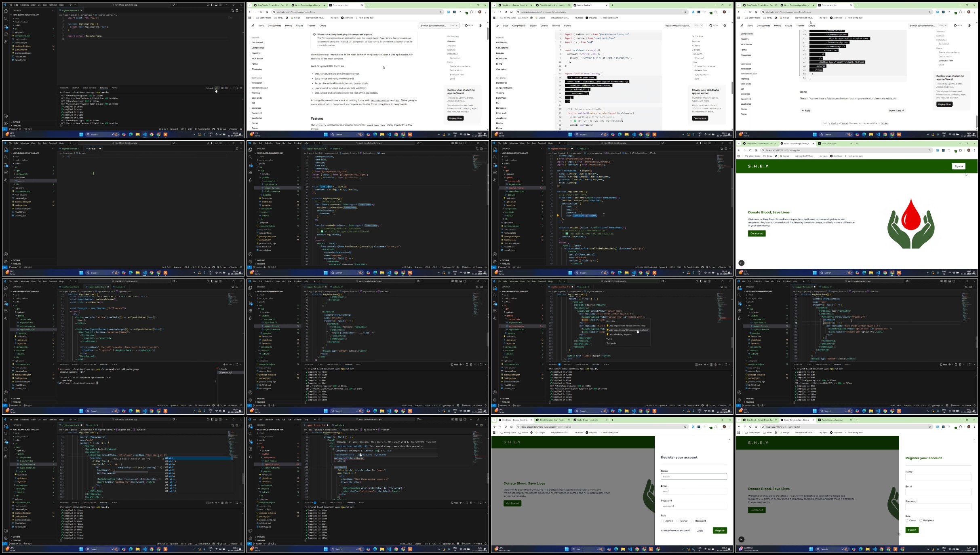Select the Admin role radio button
The image size is (980, 555).
pyautogui.click(x=662, y=521)
